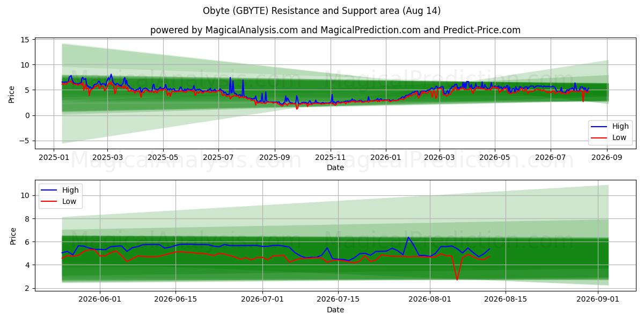
Task: Click the '2026-09' x-axis label on top chart
Action: coord(607,158)
